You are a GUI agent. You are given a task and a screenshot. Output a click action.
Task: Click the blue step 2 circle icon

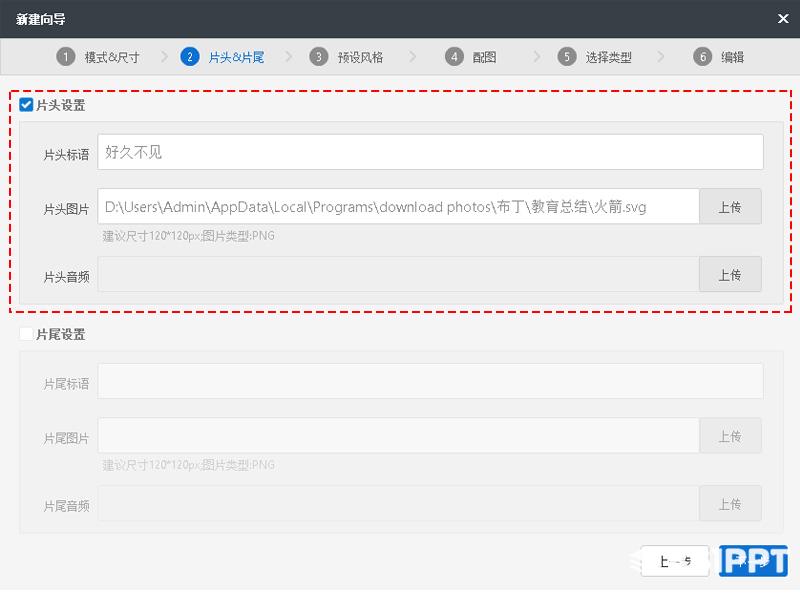point(189,57)
